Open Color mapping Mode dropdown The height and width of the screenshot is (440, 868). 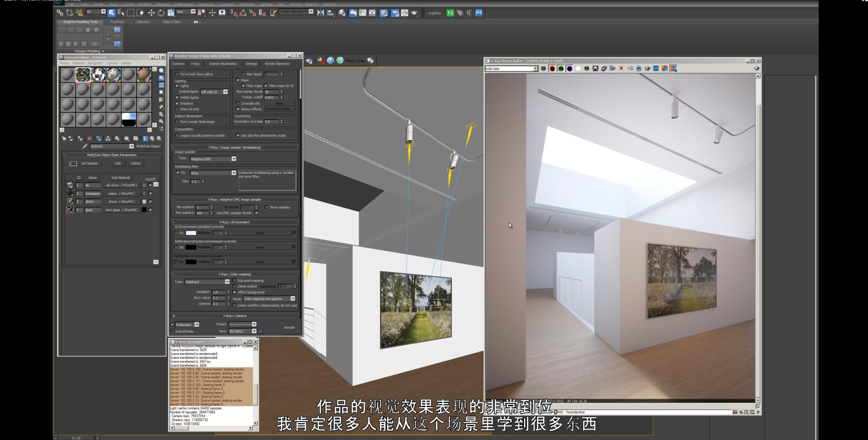(x=269, y=299)
